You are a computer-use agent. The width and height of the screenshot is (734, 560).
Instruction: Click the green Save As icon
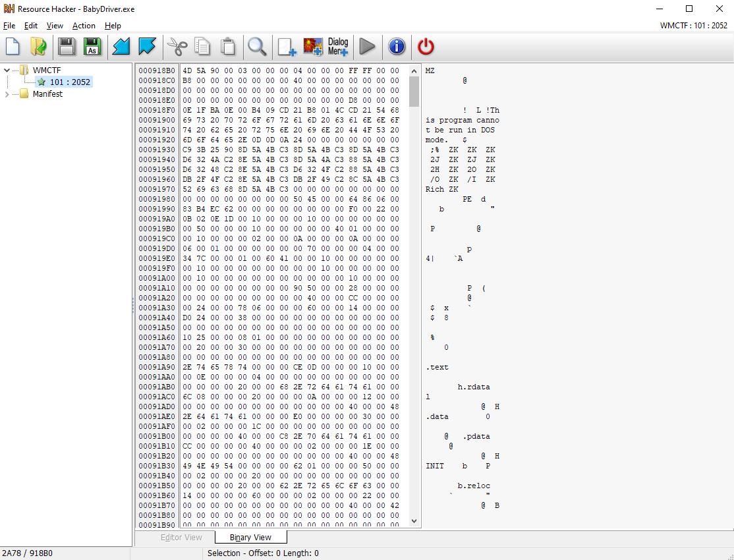point(93,47)
